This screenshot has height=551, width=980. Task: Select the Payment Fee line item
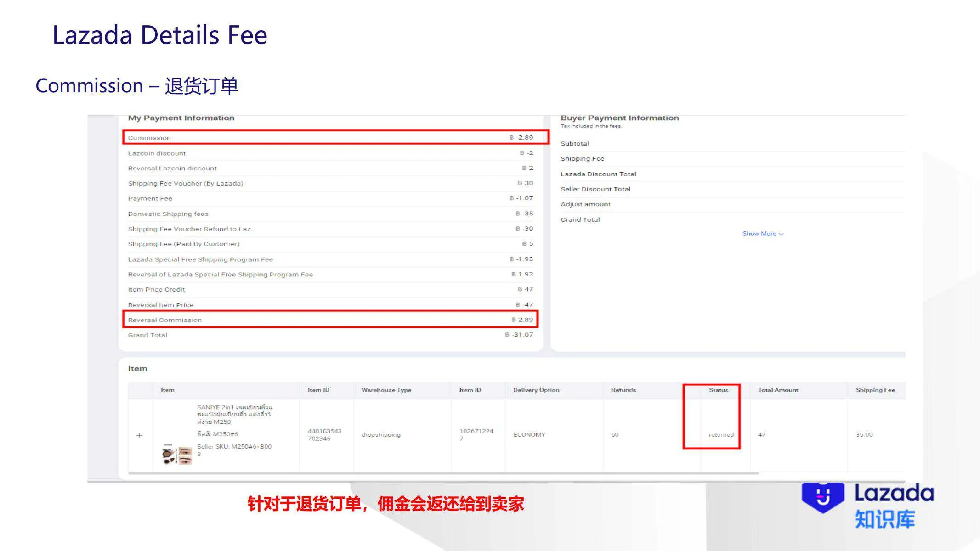point(150,198)
